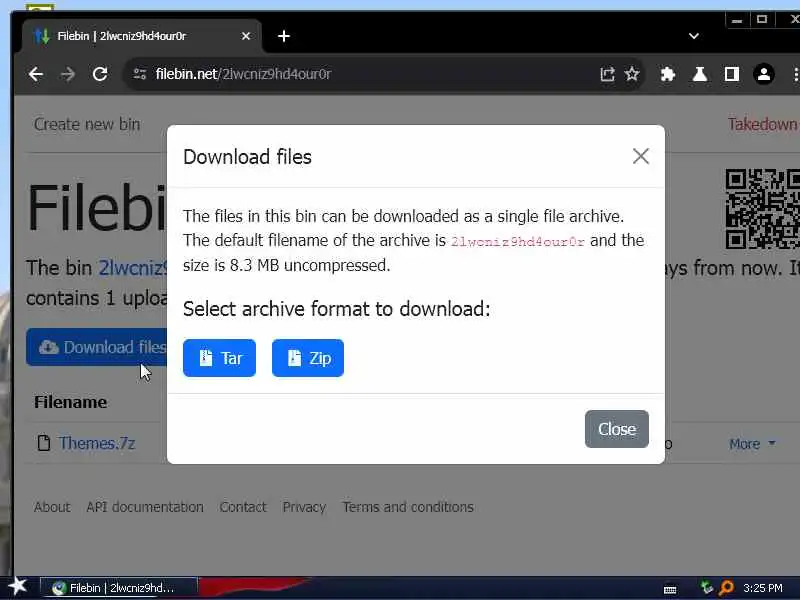Open the About footer link
This screenshot has height=600, width=800.
click(52, 507)
